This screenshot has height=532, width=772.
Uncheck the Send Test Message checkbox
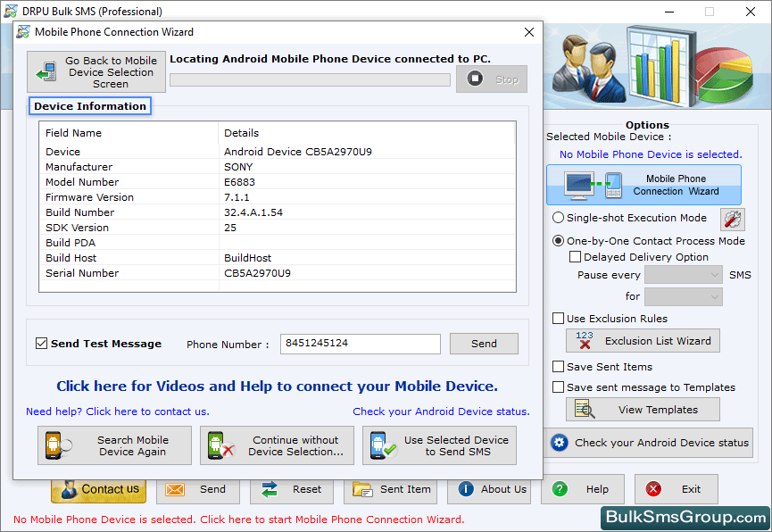click(41, 344)
